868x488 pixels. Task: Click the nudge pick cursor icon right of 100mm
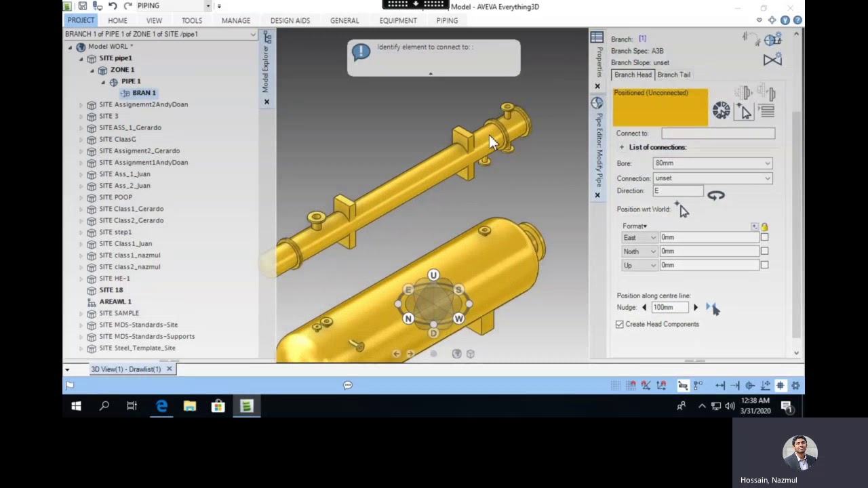coord(713,308)
